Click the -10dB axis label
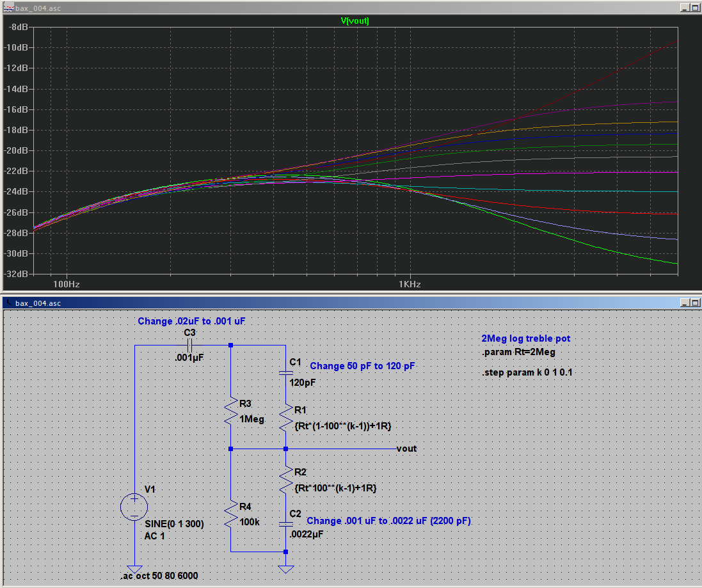This screenshot has height=588, width=702. 15,47
